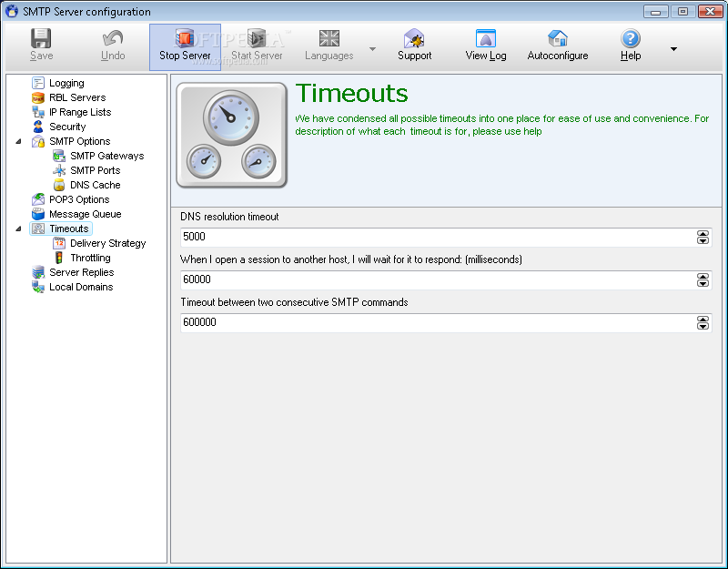This screenshot has height=569, width=728.
Task: Maximize the SMTP Server configuration window
Action: pos(683,11)
